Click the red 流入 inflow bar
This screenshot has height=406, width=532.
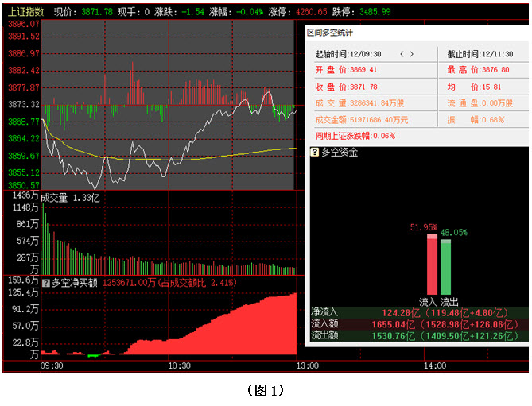click(432, 265)
